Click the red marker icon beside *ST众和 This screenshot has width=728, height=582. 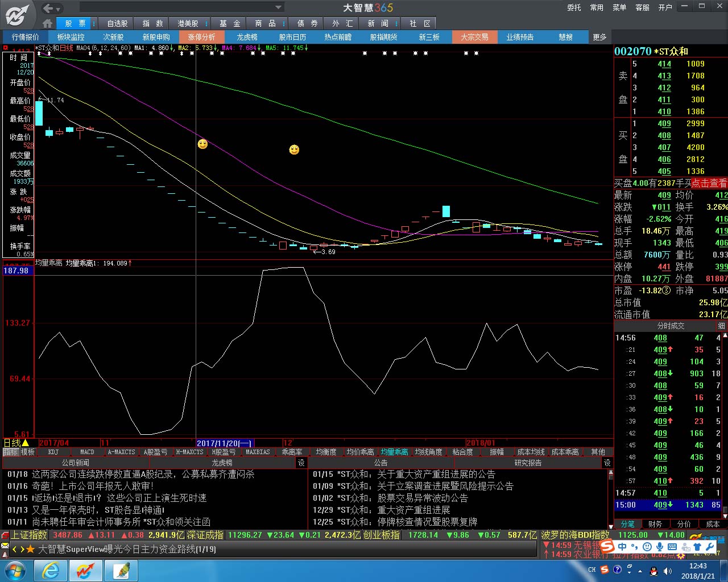pyautogui.click(x=6, y=48)
